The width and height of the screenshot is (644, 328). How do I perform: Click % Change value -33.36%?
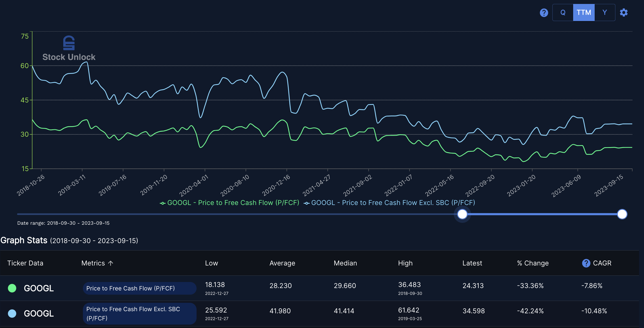tap(530, 286)
